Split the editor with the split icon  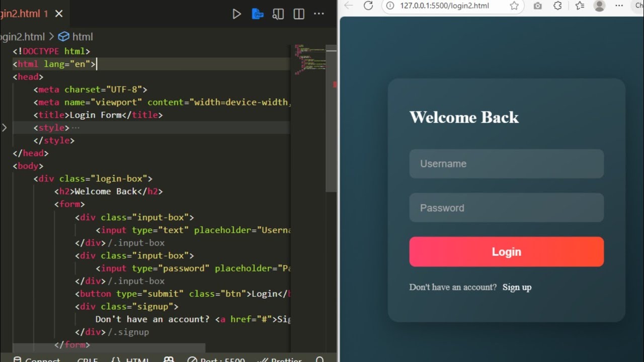click(x=299, y=14)
